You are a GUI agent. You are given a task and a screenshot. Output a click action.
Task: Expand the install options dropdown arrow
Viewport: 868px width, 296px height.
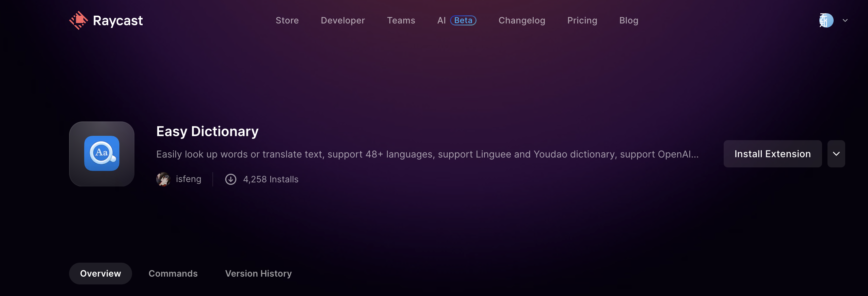pos(836,154)
